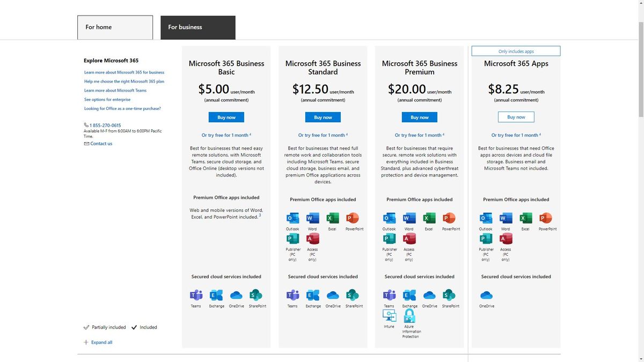Click OneDrive icon under Microsoft 365 Apps
The height and width of the screenshot is (362, 644).
(486, 295)
